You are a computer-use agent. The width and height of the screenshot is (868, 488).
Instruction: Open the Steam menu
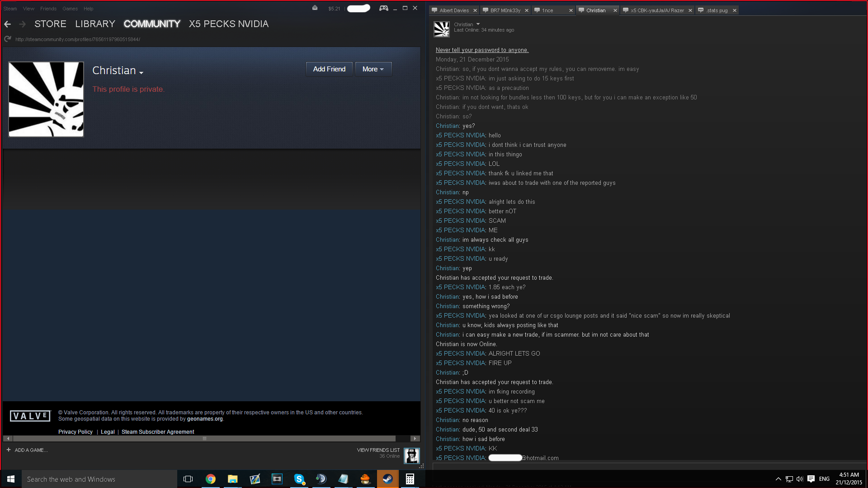tap(10, 9)
